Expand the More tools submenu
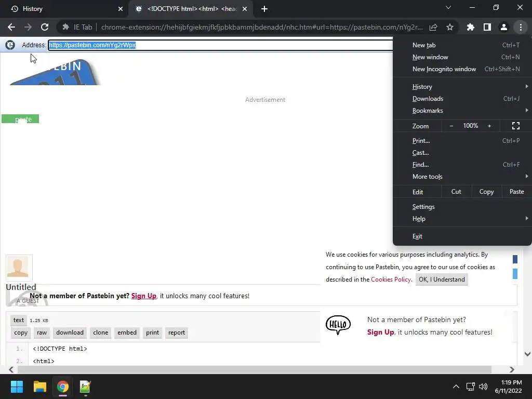The width and height of the screenshot is (532, 399). click(462, 177)
